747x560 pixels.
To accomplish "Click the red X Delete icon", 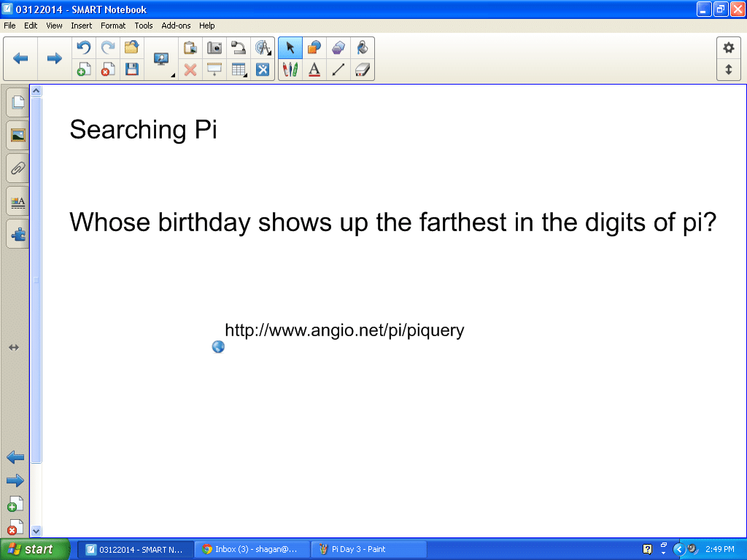I will click(190, 69).
